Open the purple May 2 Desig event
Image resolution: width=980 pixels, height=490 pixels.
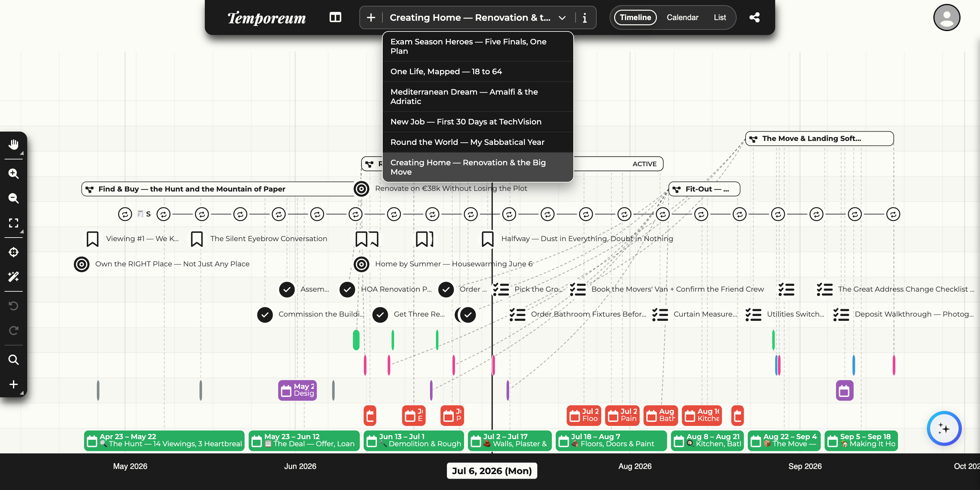[x=297, y=390]
